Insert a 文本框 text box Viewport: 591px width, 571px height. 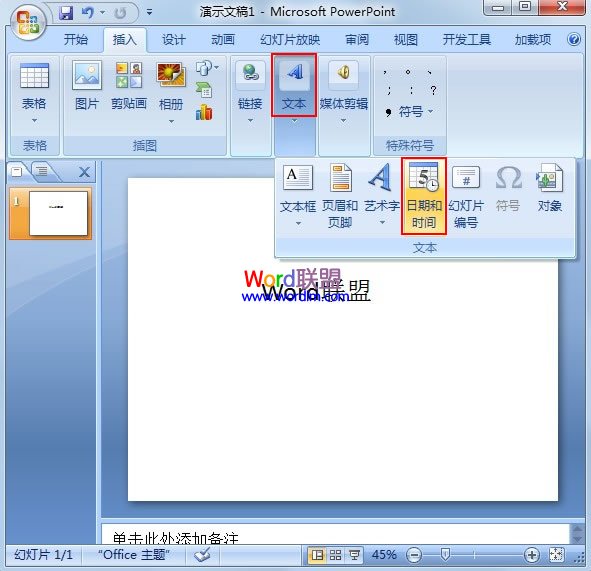click(x=298, y=195)
